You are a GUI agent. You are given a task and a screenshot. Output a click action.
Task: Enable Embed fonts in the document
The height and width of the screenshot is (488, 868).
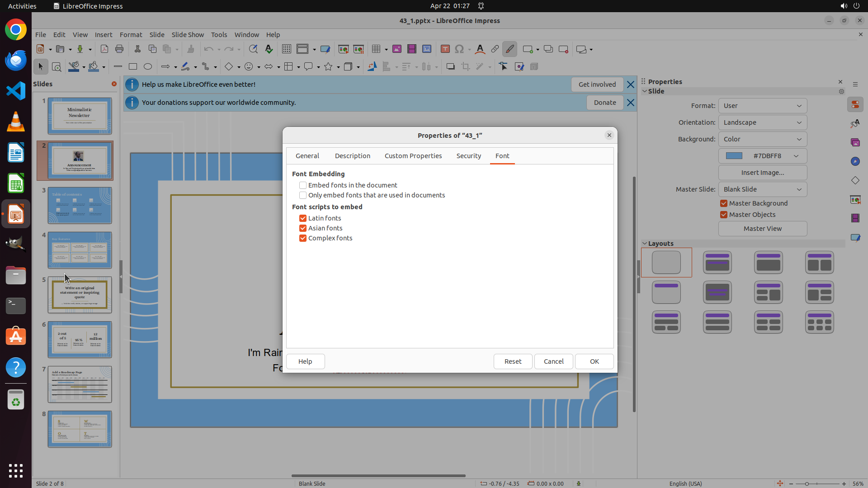pyautogui.click(x=303, y=185)
